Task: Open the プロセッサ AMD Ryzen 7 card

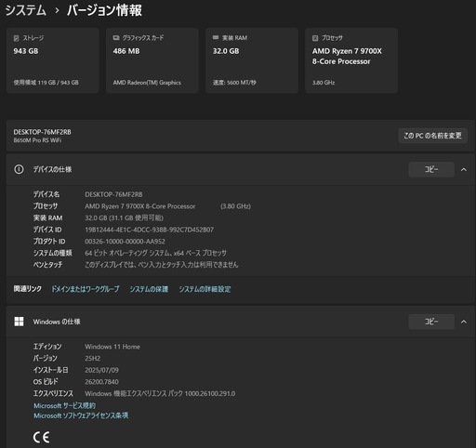Action: point(351,60)
